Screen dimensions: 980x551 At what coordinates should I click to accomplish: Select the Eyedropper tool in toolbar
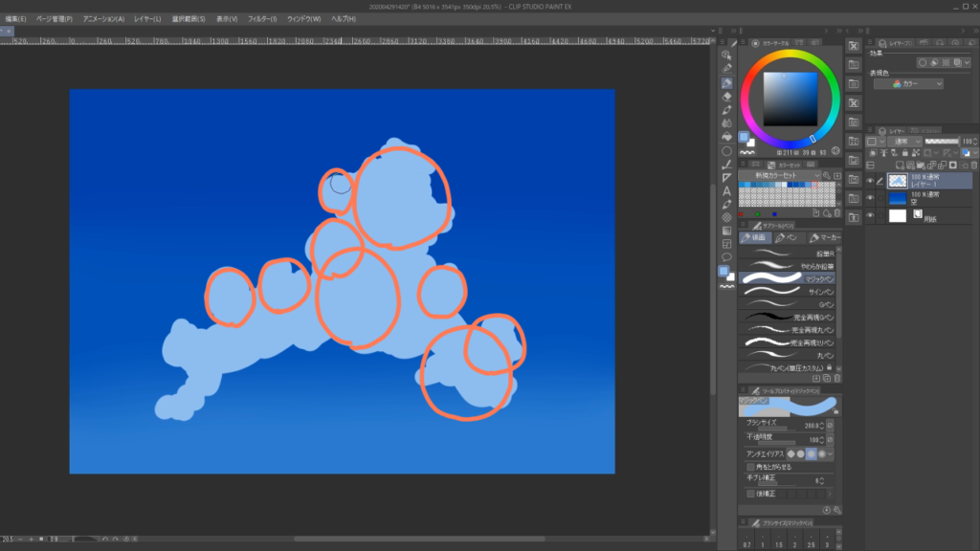(726, 69)
